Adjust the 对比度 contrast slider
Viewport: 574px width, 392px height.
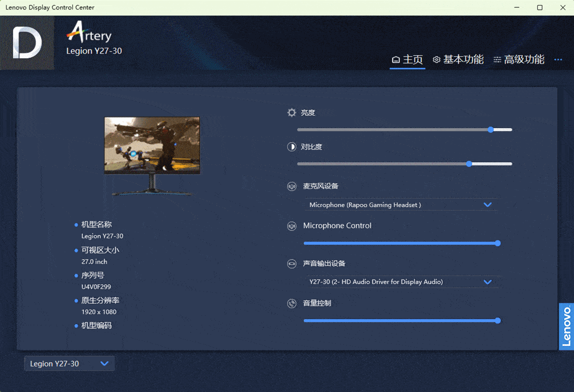(x=405, y=163)
